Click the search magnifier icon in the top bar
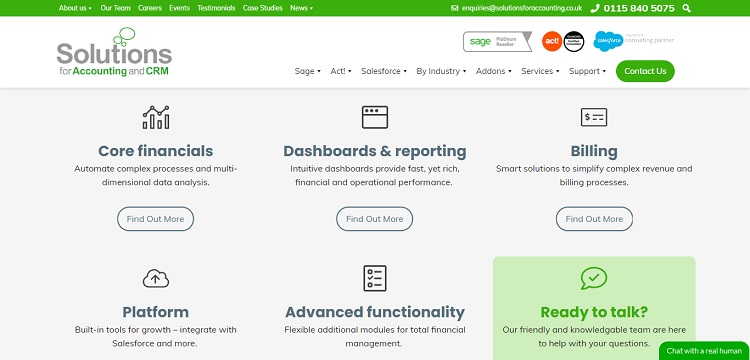 pyautogui.click(x=686, y=8)
